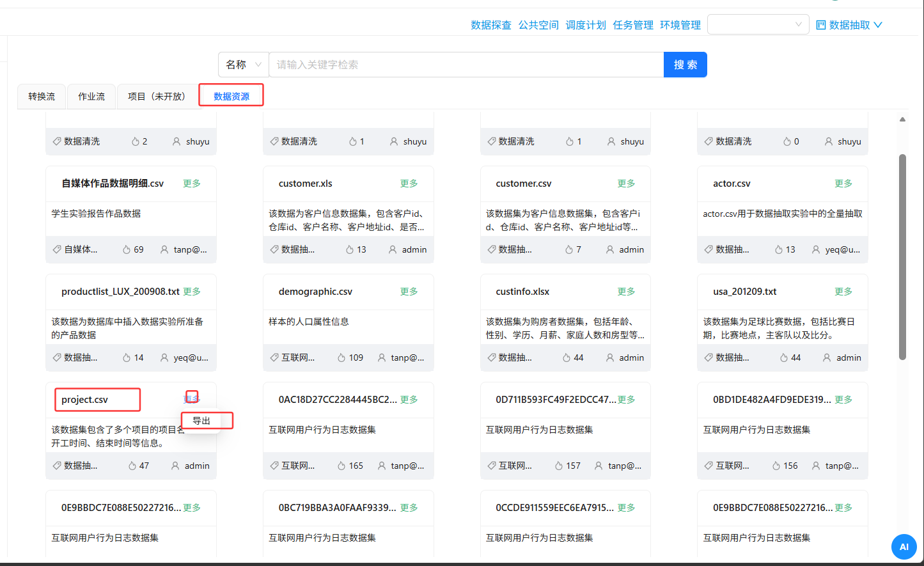Screen dimensions: 924x566
Task: Click the AI assistant round button
Action: pyautogui.click(x=904, y=547)
